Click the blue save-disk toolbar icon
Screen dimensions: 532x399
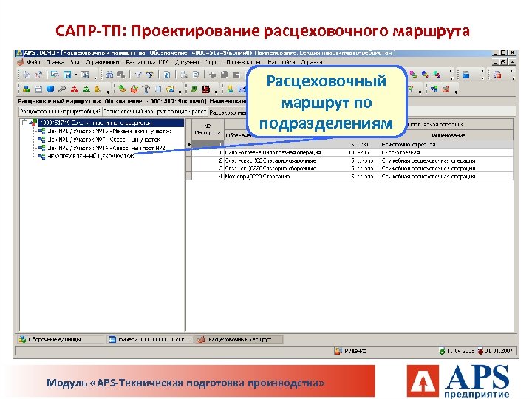coord(67,75)
